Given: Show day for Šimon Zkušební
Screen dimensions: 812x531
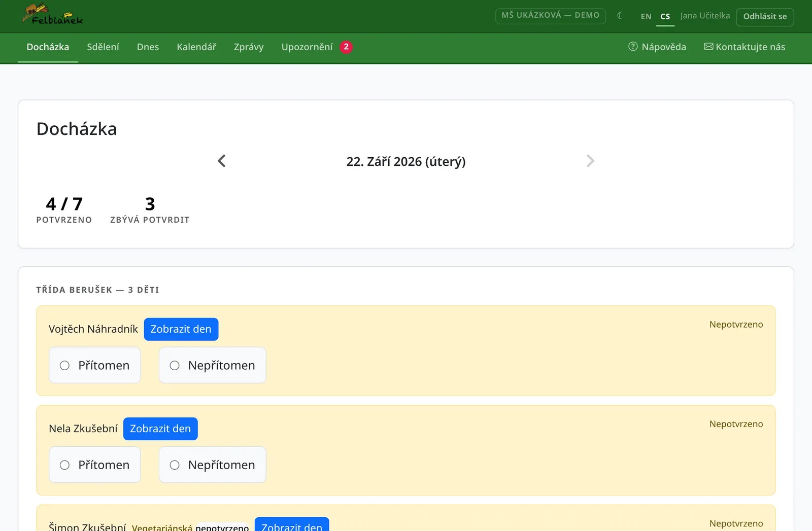Looking at the screenshot, I should (x=292, y=525).
